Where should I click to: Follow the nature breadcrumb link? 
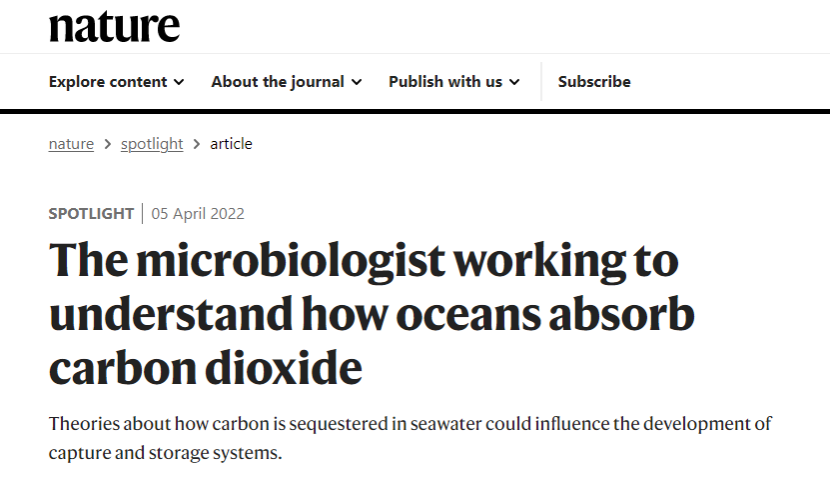[x=71, y=144]
